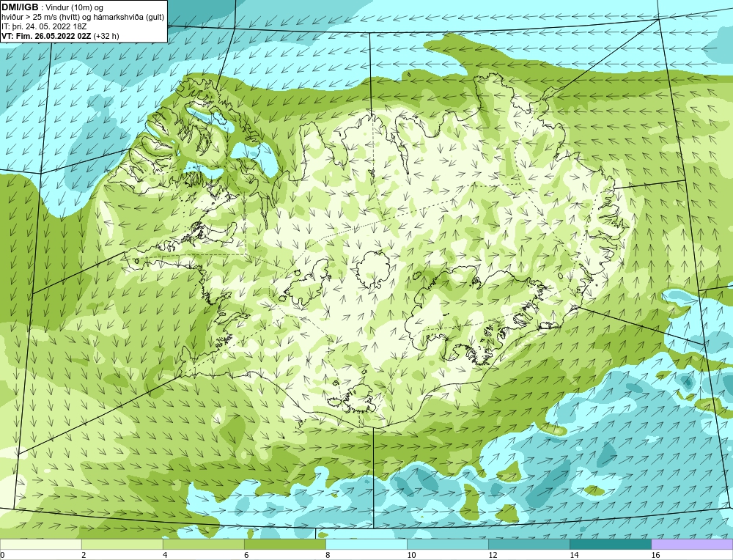
Task: Click the legend label '4'
Action: (165, 555)
